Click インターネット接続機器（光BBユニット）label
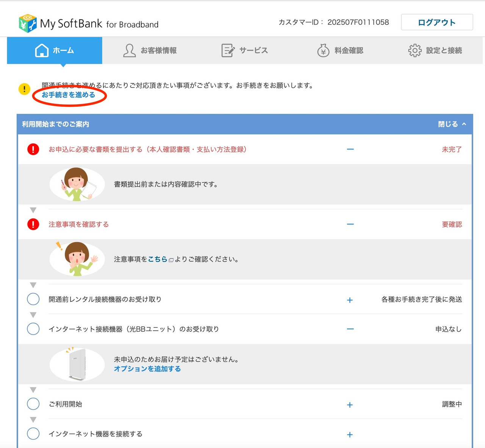 134,329
